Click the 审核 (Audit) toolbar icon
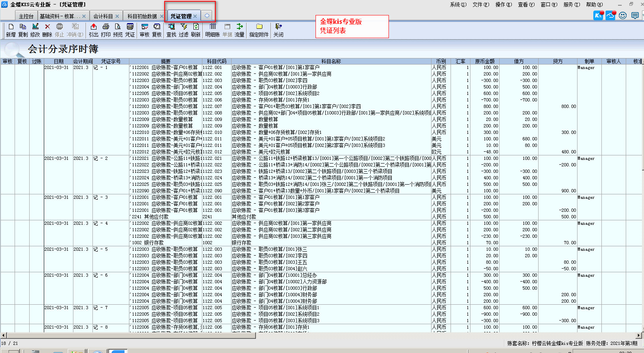This screenshot has height=353, width=644. tap(145, 27)
